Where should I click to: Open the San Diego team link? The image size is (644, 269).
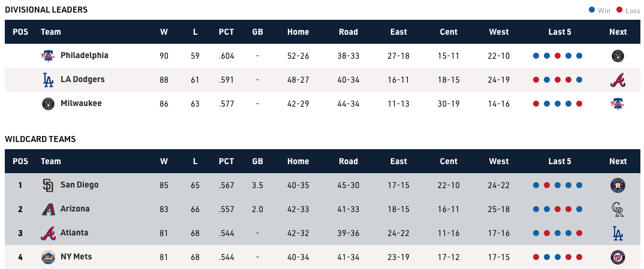(x=79, y=185)
